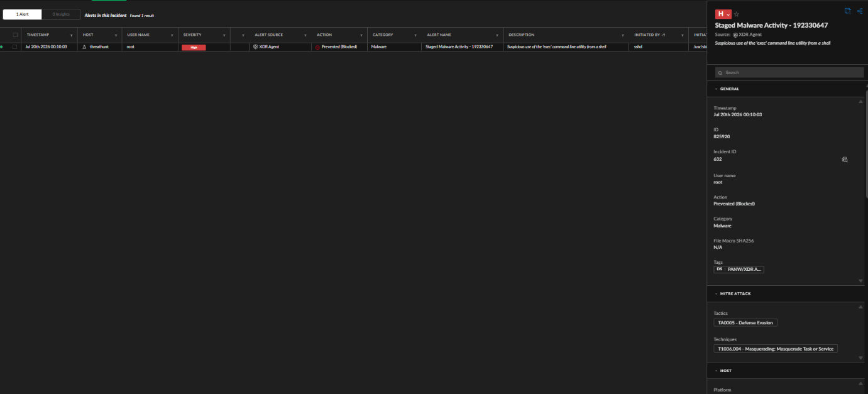Collapse the MITRE ATT&CK section
868x394 pixels.
[x=717, y=293]
